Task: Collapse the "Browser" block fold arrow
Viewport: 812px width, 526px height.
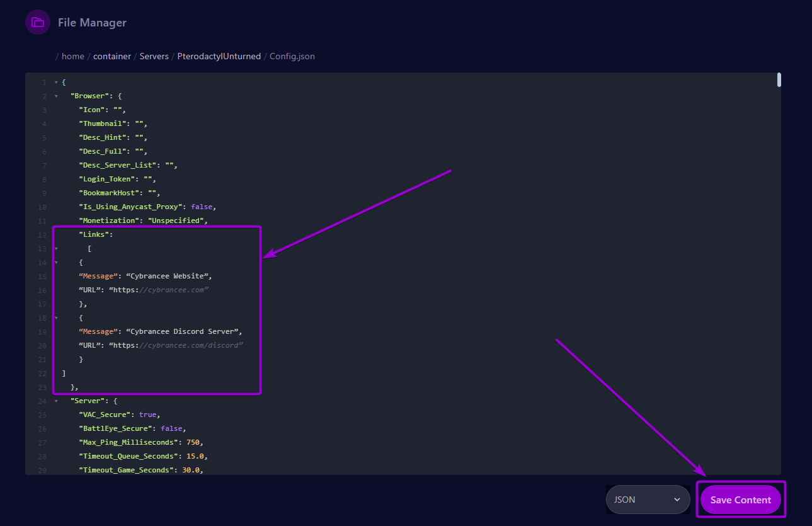Action: [56, 96]
